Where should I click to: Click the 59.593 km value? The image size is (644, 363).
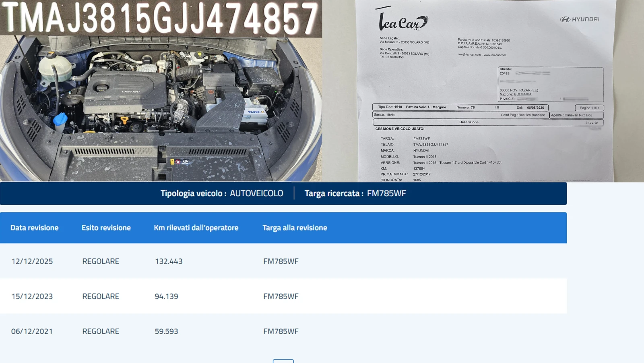[x=166, y=331]
